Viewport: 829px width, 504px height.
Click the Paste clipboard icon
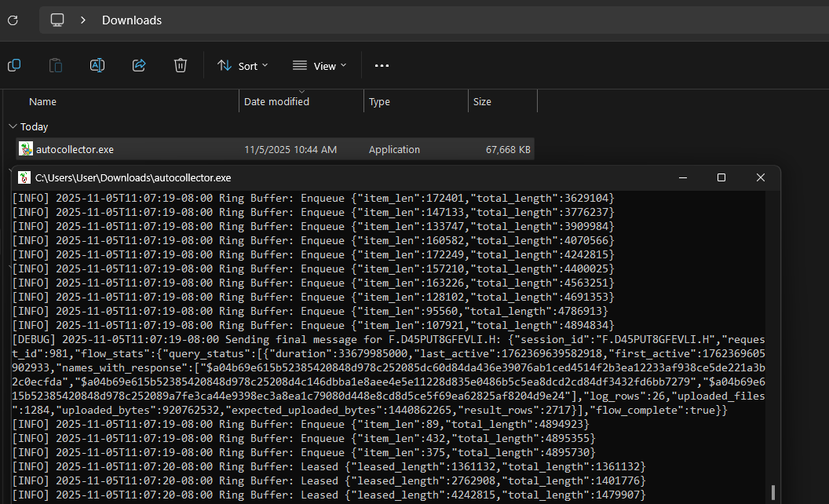pos(56,66)
